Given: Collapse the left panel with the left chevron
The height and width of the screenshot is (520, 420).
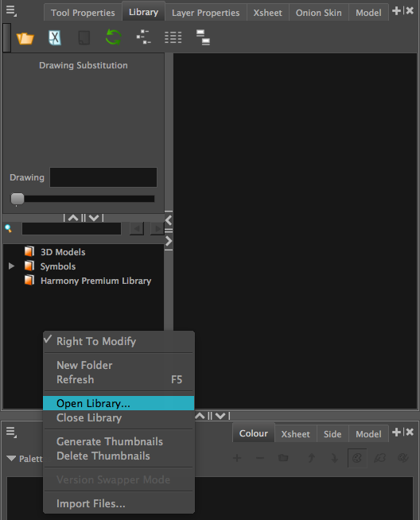Looking at the screenshot, I should [169, 220].
